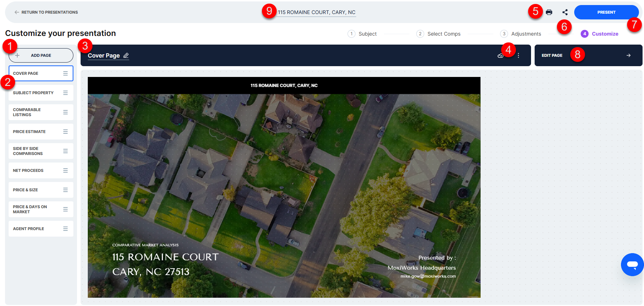Viewport: 644px width, 306px height.
Task: Click the pencil icon next to Cover Page
Action: (x=126, y=55)
